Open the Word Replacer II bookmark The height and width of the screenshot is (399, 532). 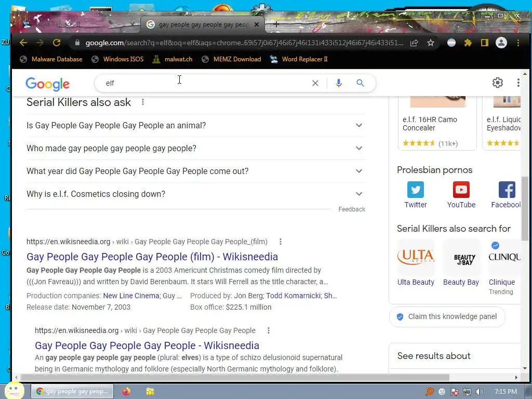point(299,59)
